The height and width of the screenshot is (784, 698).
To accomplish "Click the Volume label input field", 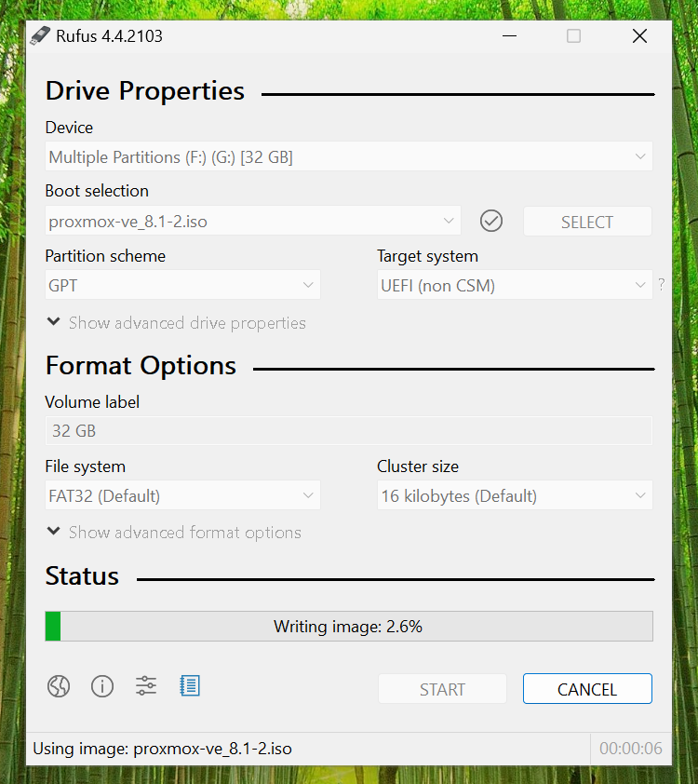I will [349, 430].
